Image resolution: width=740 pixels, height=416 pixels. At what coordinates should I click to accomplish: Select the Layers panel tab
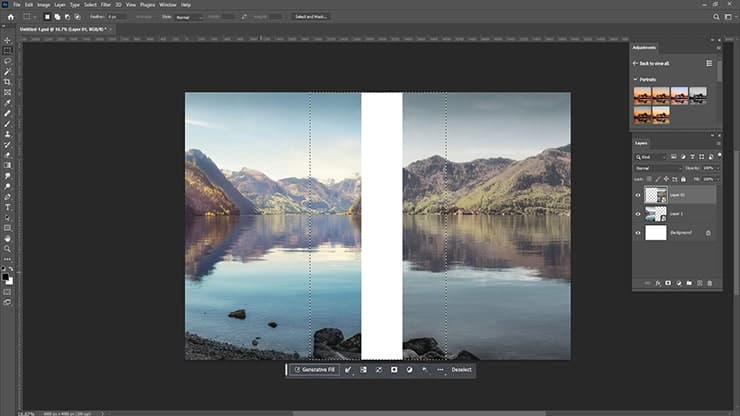click(x=641, y=143)
